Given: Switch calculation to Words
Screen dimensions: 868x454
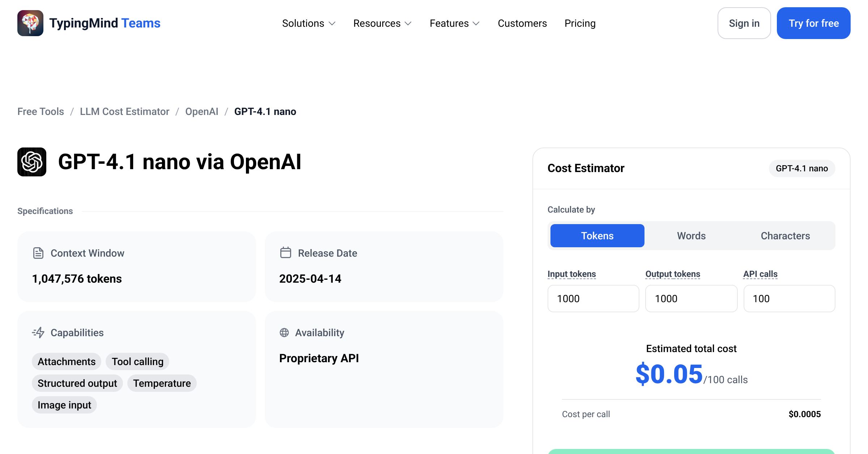Looking at the screenshot, I should tap(692, 236).
